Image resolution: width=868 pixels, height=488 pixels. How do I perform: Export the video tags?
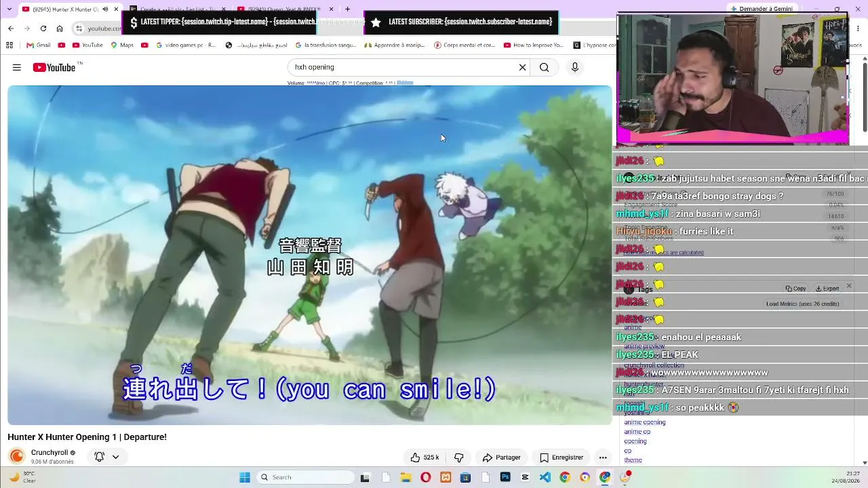[x=827, y=288]
